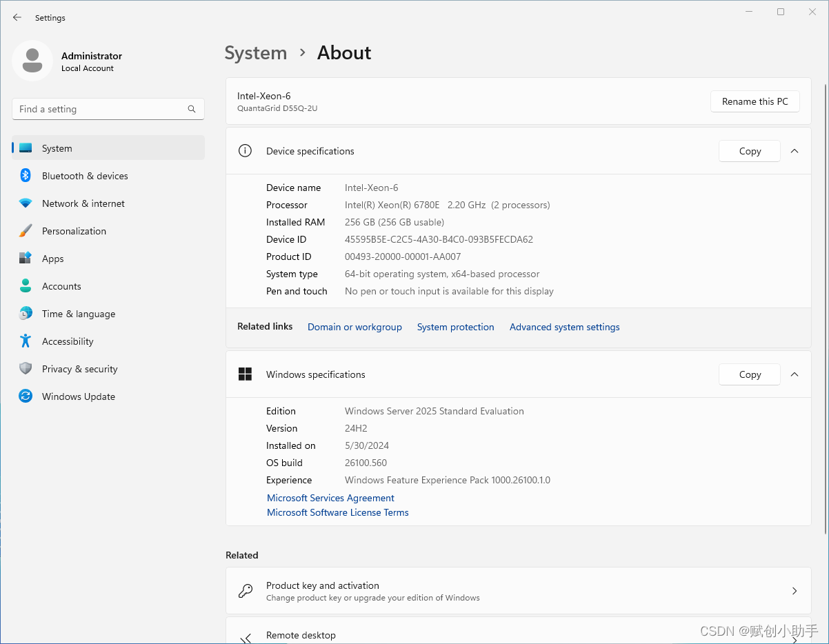
Task: Maximize the Settings window
Action: tap(781, 12)
